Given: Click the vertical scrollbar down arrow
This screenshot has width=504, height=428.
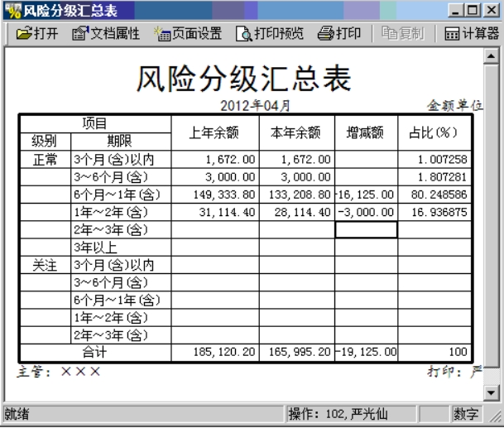Looking at the screenshot, I should tap(491, 392).
